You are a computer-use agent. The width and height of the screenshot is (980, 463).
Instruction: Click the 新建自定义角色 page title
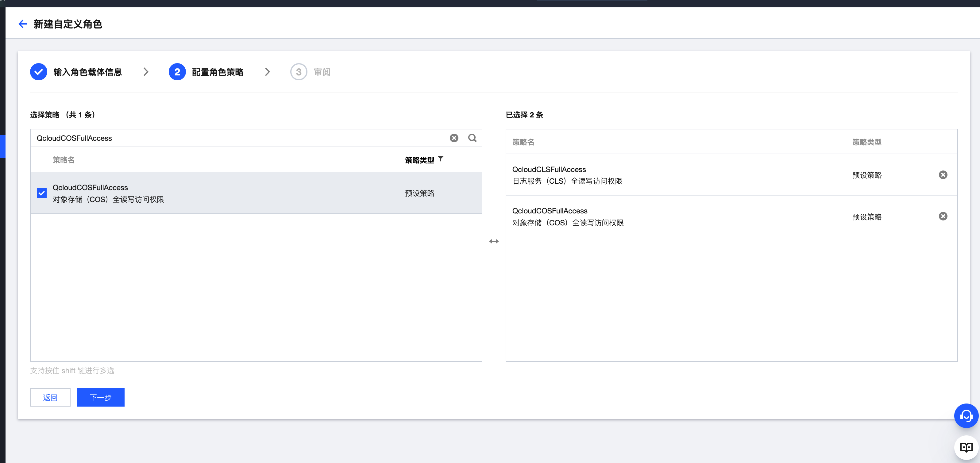tap(68, 24)
